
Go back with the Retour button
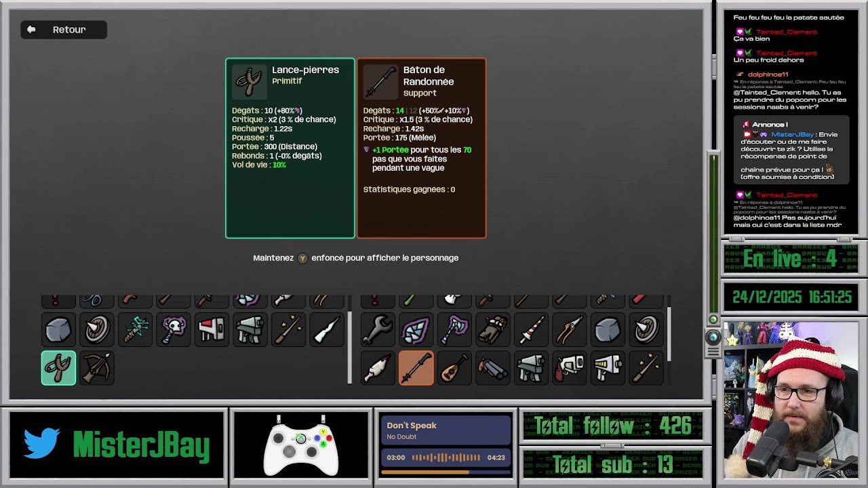(64, 30)
